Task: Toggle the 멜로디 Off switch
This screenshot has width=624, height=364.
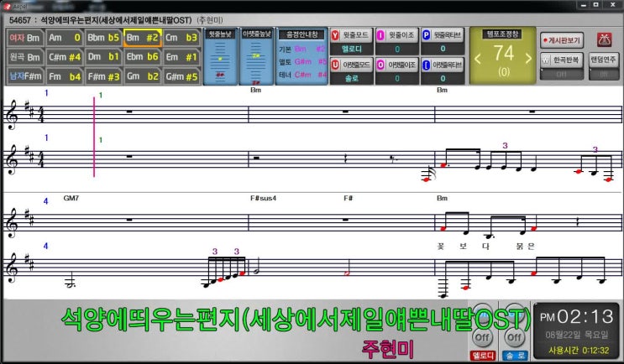Action: pyautogui.click(x=481, y=336)
